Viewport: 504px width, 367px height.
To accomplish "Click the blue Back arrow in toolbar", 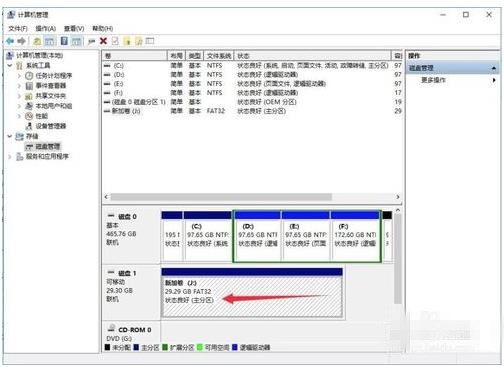I will point(10,41).
